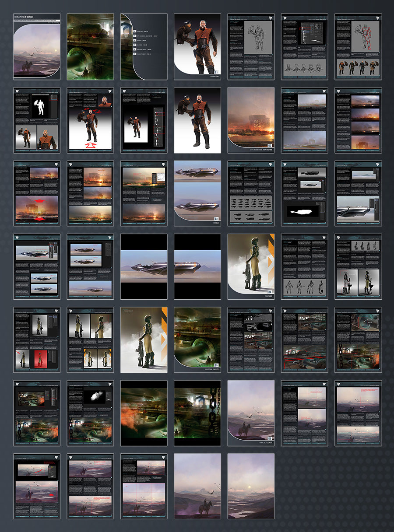Open the 06 Rural Settlement title page
The height and width of the screenshot is (532, 394).
(x=251, y=413)
